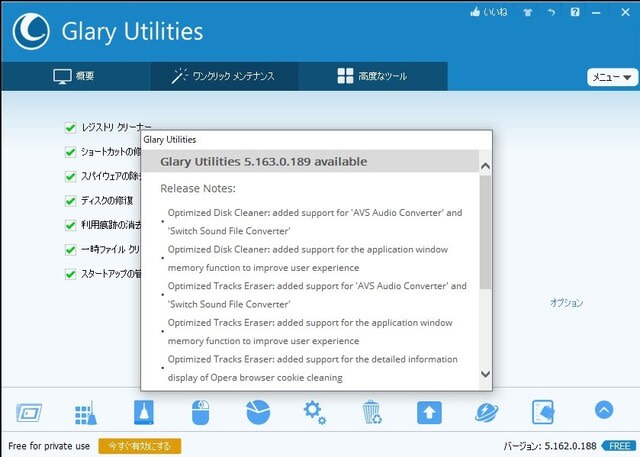The height and width of the screenshot is (457, 640).
Task: Click the orange 今すぐ有効にする button
Action: coord(140,446)
